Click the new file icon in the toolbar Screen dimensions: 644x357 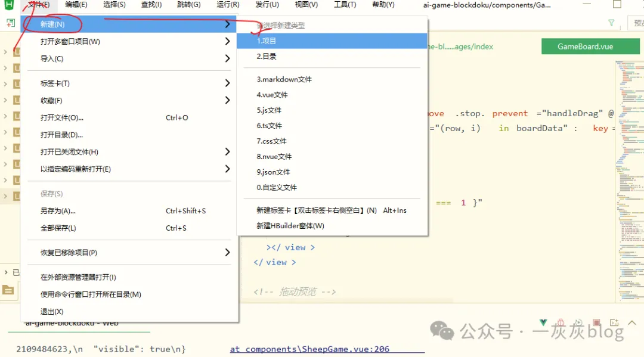click(x=10, y=23)
